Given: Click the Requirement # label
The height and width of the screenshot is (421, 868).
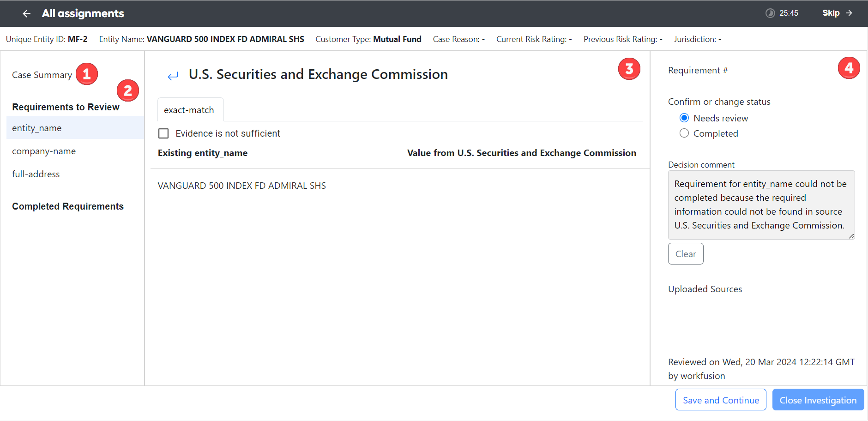Looking at the screenshot, I should click(x=698, y=70).
